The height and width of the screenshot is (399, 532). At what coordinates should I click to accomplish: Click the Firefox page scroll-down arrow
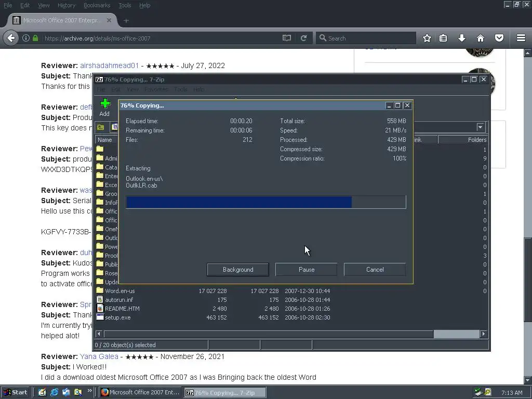click(528, 380)
